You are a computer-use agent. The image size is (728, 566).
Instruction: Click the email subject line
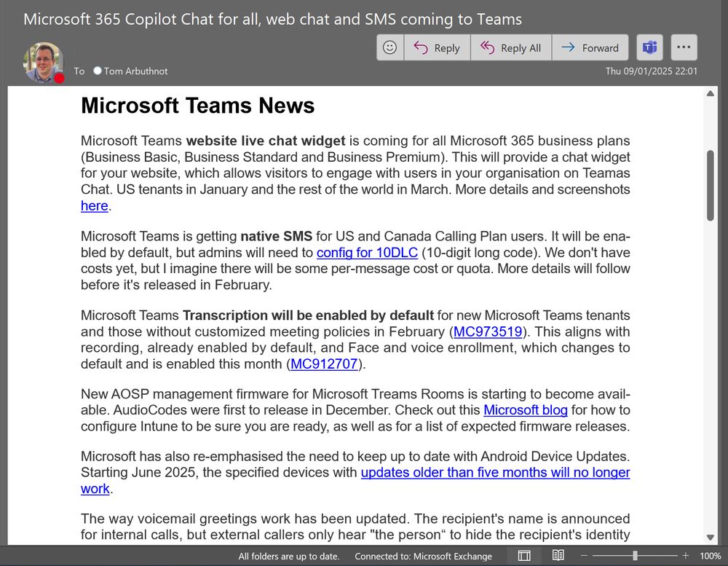272,20
